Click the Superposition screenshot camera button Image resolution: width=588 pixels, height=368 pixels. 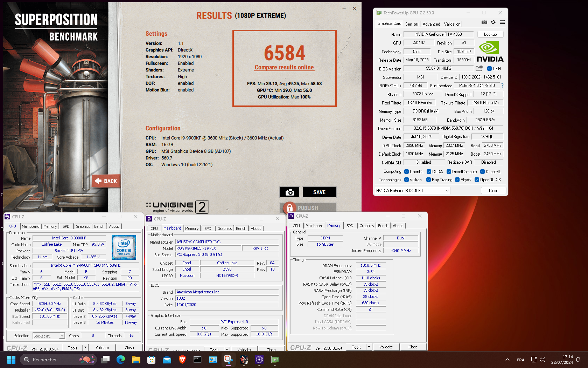tap(289, 192)
